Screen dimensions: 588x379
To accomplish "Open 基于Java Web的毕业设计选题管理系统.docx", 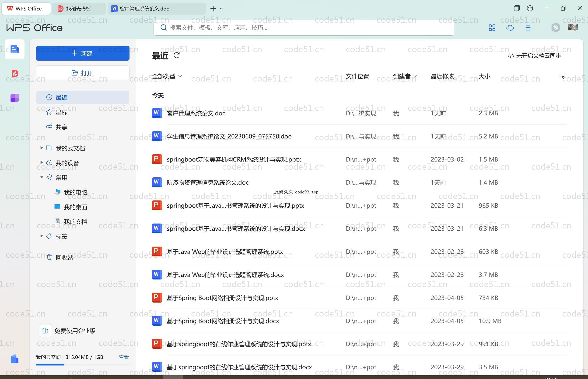I will (225, 275).
